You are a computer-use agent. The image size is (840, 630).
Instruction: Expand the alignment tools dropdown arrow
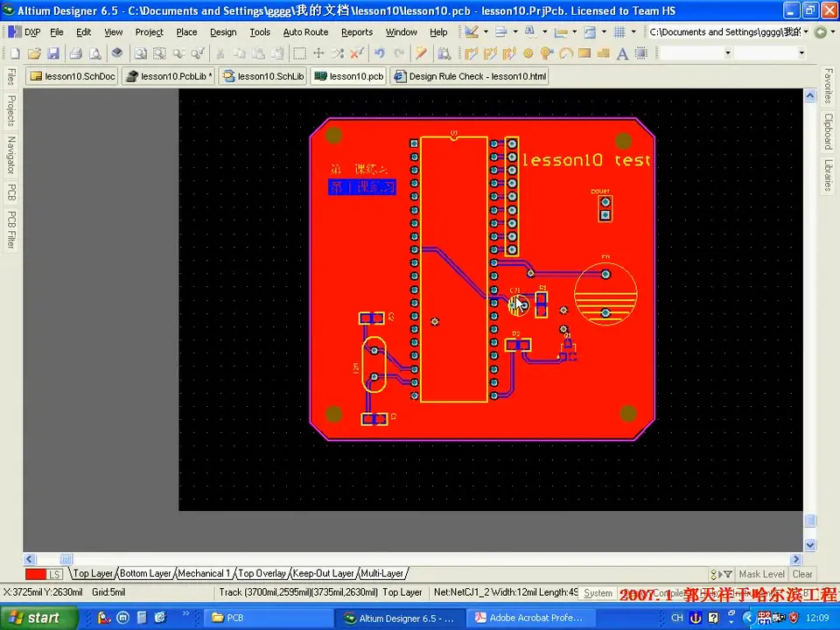[x=515, y=32]
